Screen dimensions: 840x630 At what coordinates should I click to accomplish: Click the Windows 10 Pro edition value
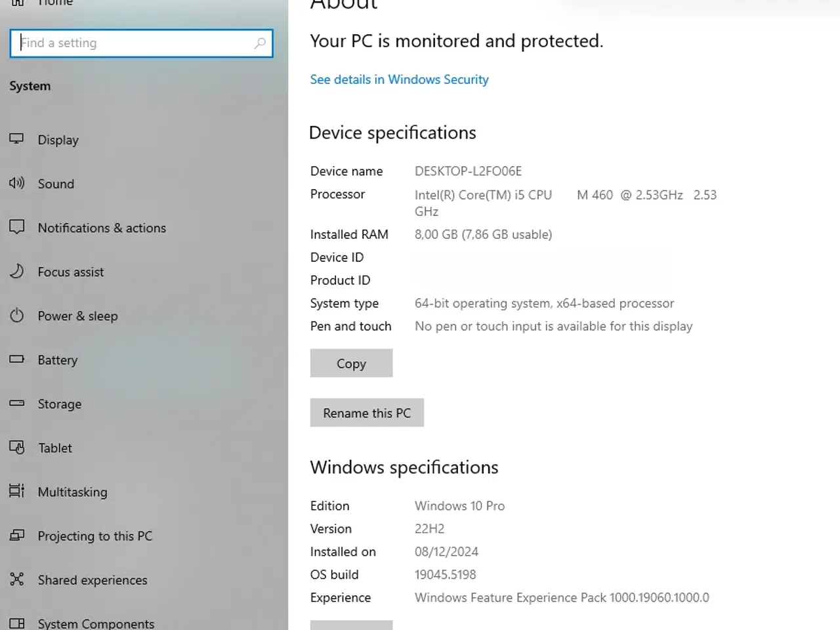(459, 506)
